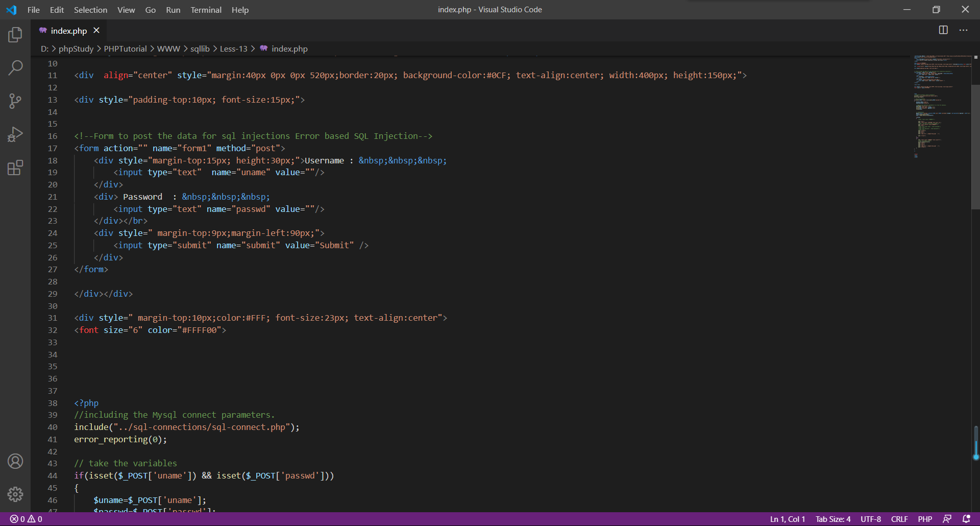Open the Terminal menu
The height and width of the screenshot is (526, 980).
point(206,10)
